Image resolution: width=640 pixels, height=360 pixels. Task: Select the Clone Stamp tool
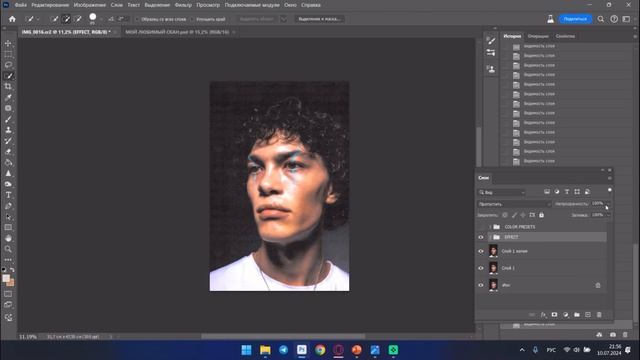coord(8,130)
